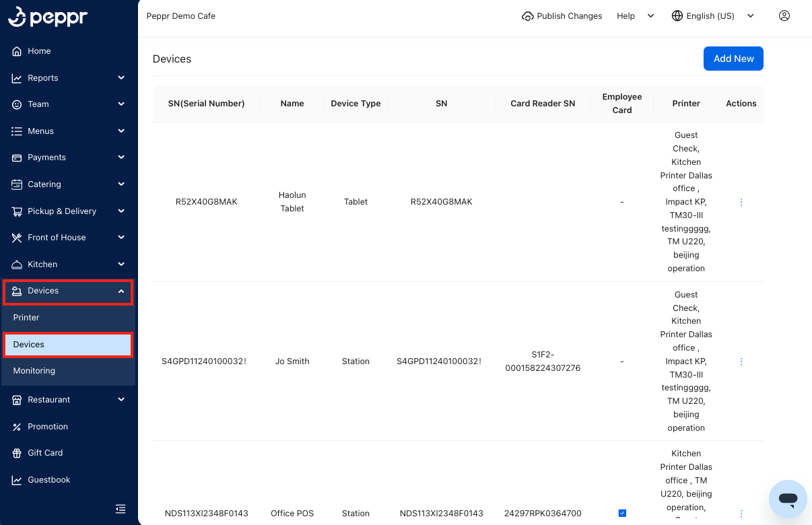
Task: Click the user account icon
Action: (784, 15)
